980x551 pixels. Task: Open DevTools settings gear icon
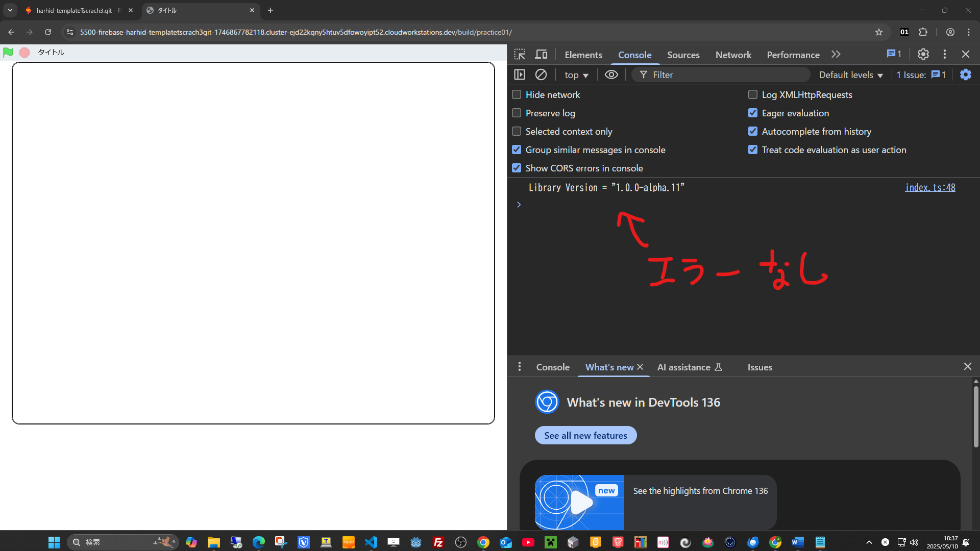[923, 54]
